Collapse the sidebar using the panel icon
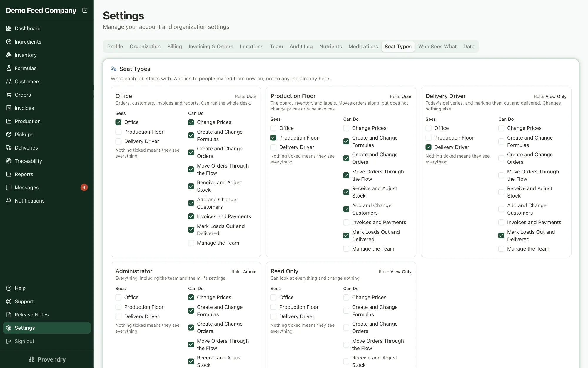 tap(85, 11)
